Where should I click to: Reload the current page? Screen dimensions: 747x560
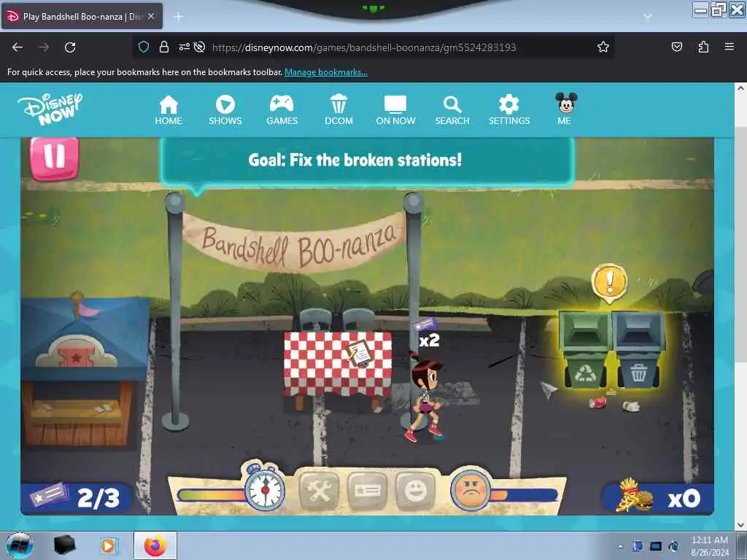tap(70, 47)
